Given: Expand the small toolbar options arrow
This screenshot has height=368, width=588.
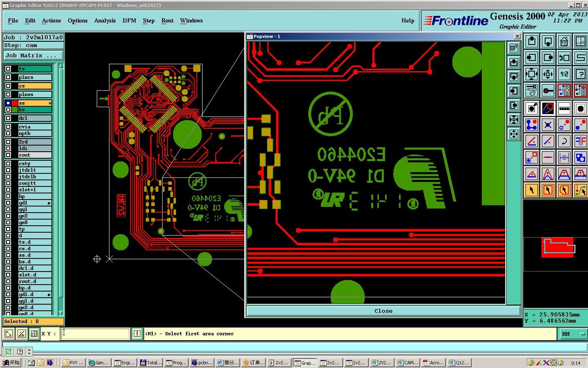Looking at the screenshot, I should click(29, 352).
